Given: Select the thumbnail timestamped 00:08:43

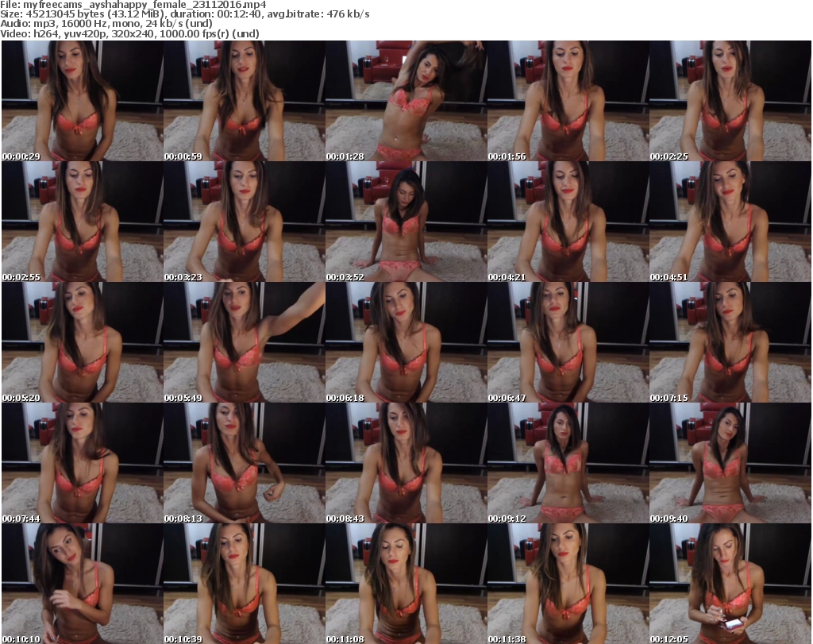Looking at the screenshot, I should tap(406, 464).
